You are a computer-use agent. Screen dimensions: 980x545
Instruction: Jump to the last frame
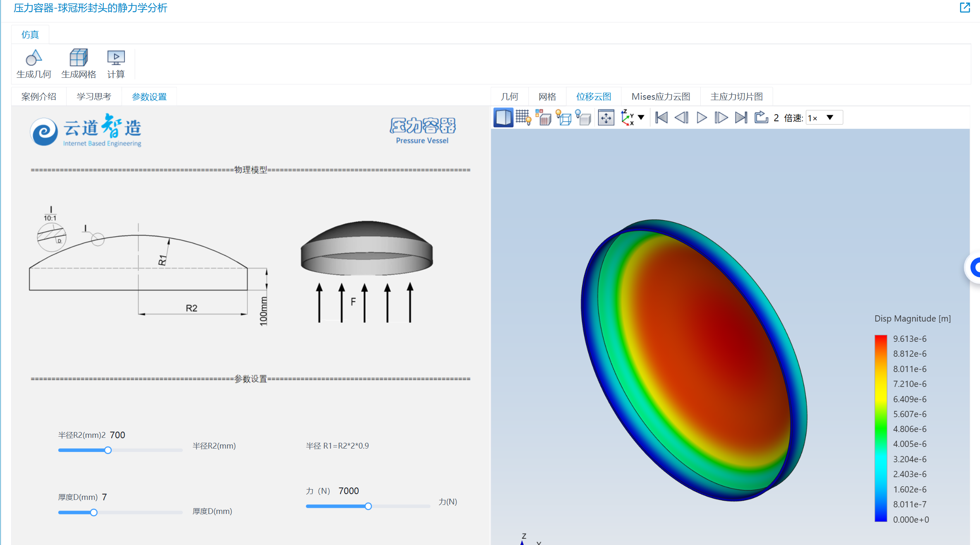point(741,118)
